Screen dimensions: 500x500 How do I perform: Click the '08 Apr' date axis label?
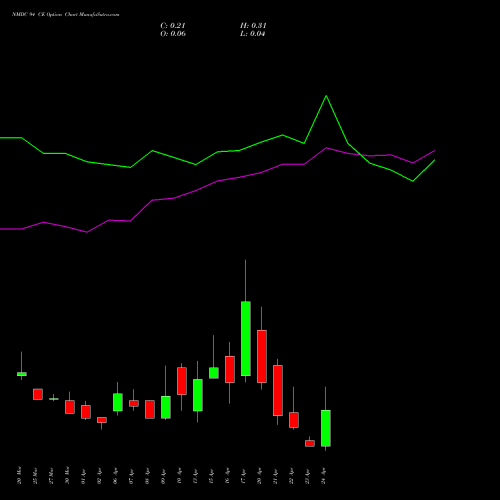click(147, 476)
